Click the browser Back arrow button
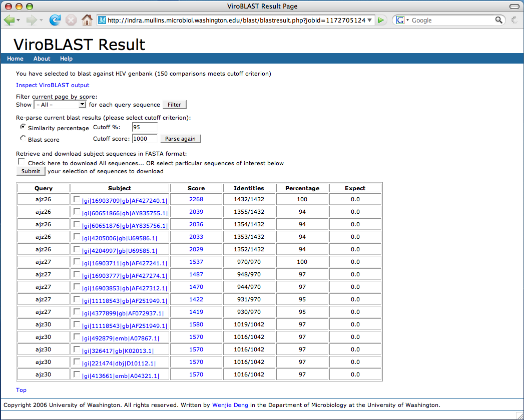The height and width of the screenshot is (420, 524). pos(10,20)
